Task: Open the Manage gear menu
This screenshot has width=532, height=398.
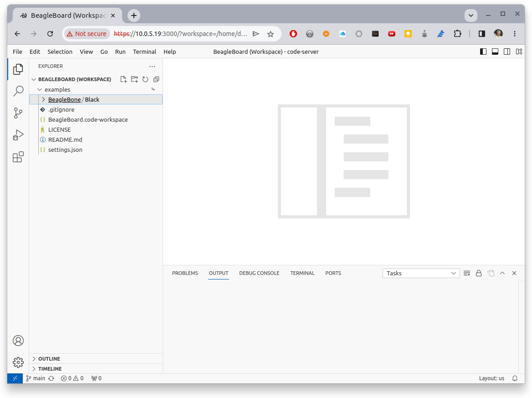Action: (18, 362)
